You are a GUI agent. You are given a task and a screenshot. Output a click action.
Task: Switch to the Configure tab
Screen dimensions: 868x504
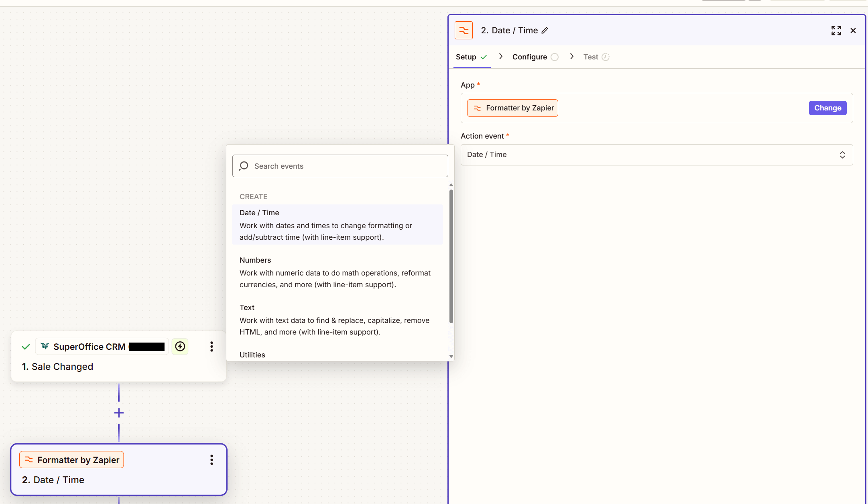(535, 57)
